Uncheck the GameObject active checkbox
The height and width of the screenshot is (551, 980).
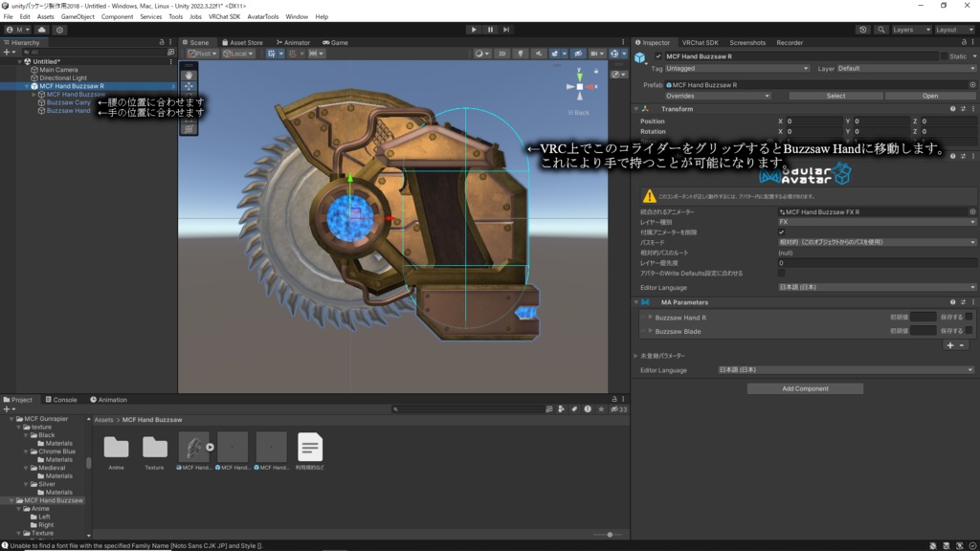tap(658, 56)
